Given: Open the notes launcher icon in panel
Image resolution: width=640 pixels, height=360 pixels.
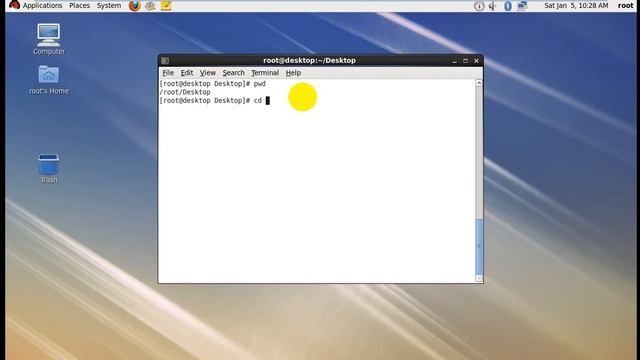Looking at the screenshot, I should point(166,6).
